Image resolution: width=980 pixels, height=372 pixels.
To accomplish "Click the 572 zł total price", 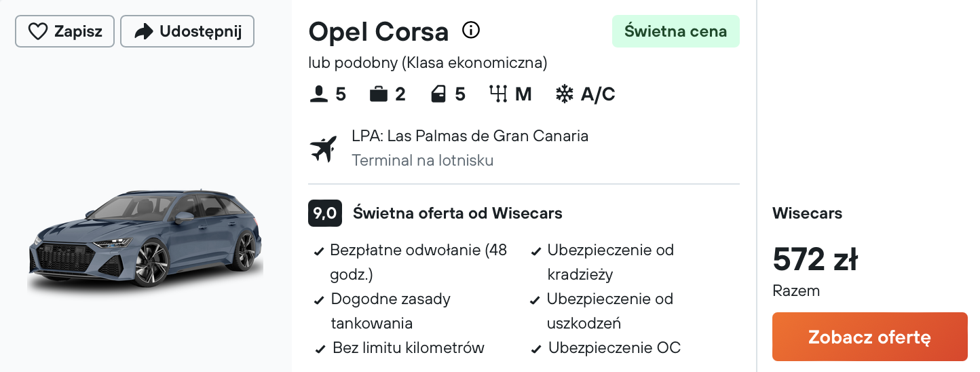I will click(815, 259).
